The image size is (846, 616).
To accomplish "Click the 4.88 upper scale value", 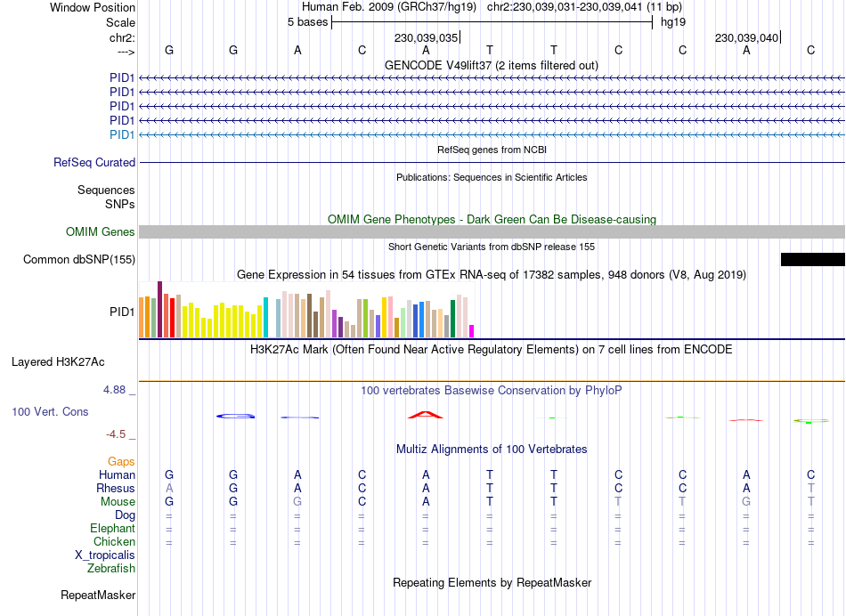I will [114, 389].
